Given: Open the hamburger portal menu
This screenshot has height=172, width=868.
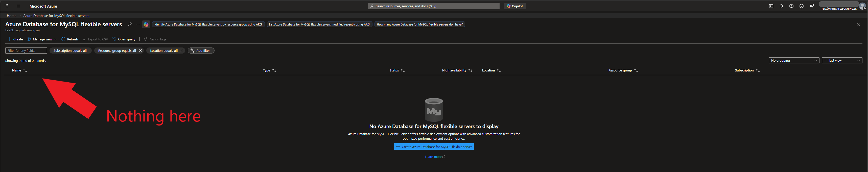Looking at the screenshot, I should pyautogui.click(x=18, y=6).
